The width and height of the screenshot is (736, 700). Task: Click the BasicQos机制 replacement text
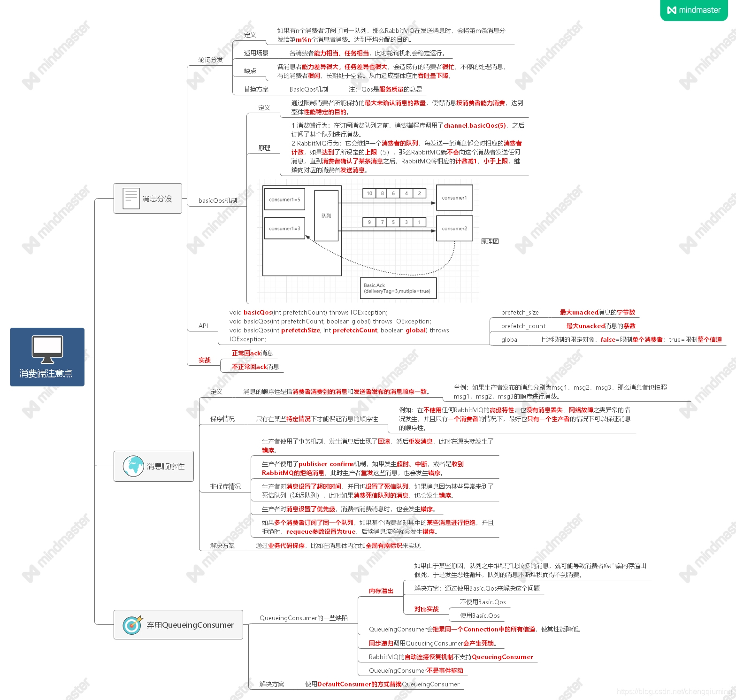(x=309, y=89)
